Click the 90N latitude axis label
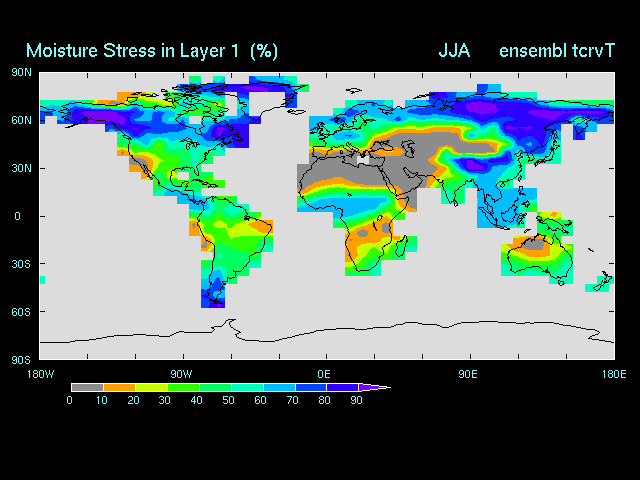Image resolution: width=640 pixels, height=480 pixels. click(x=21, y=72)
